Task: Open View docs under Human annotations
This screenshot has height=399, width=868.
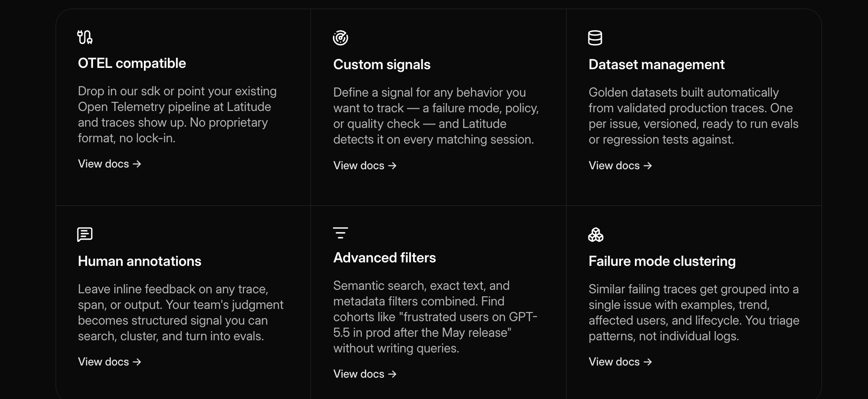Action: click(110, 362)
